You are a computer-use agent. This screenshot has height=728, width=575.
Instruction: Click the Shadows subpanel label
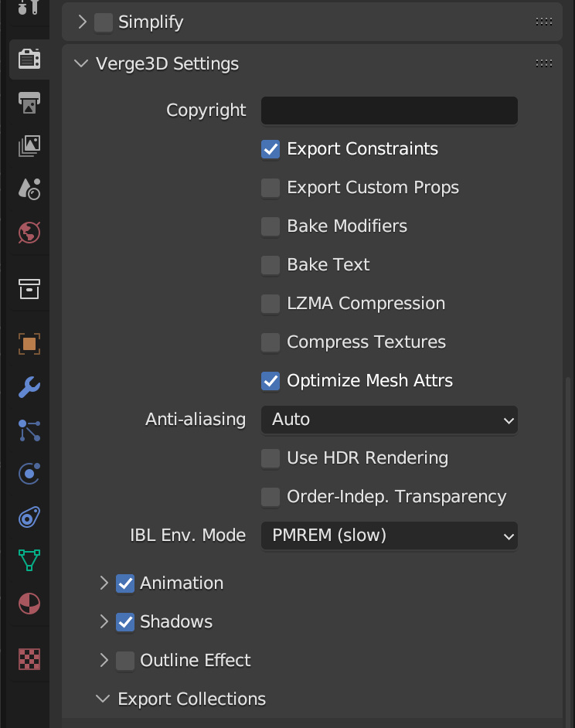pos(176,621)
